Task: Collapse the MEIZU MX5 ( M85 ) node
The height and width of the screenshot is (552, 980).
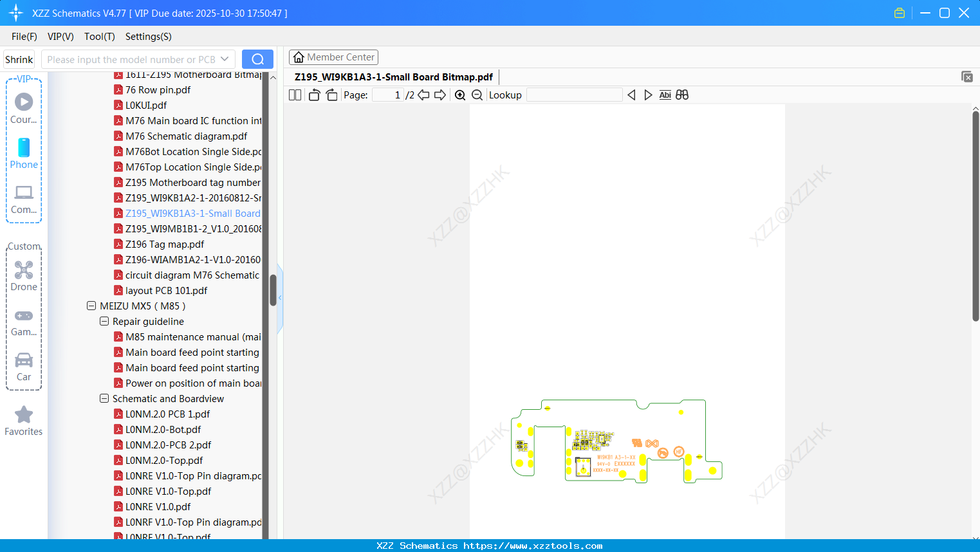Action: [x=91, y=306]
